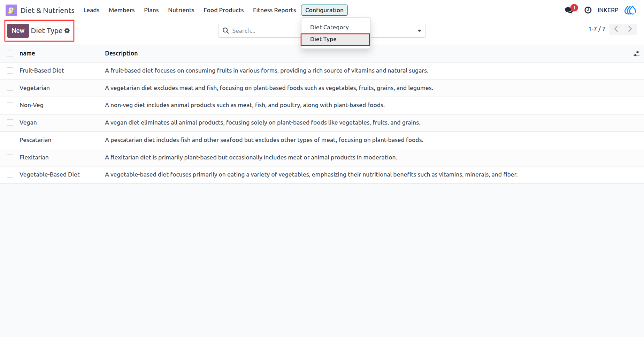Click the 1-7 / 7 pager counter
644x337 pixels.
597,29
